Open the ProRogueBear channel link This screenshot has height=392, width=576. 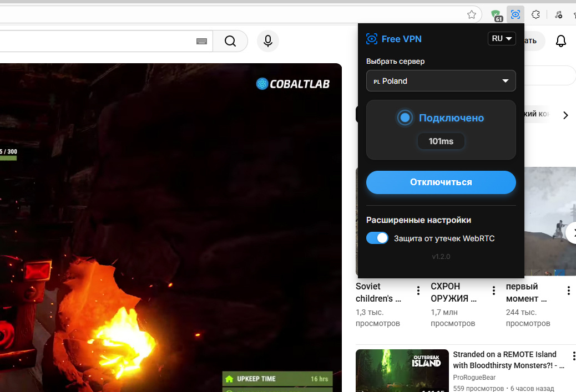click(x=474, y=378)
